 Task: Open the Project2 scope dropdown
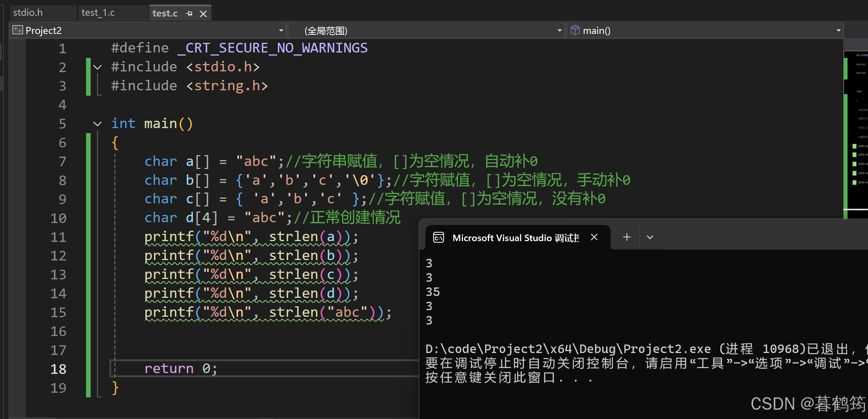click(x=281, y=30)
